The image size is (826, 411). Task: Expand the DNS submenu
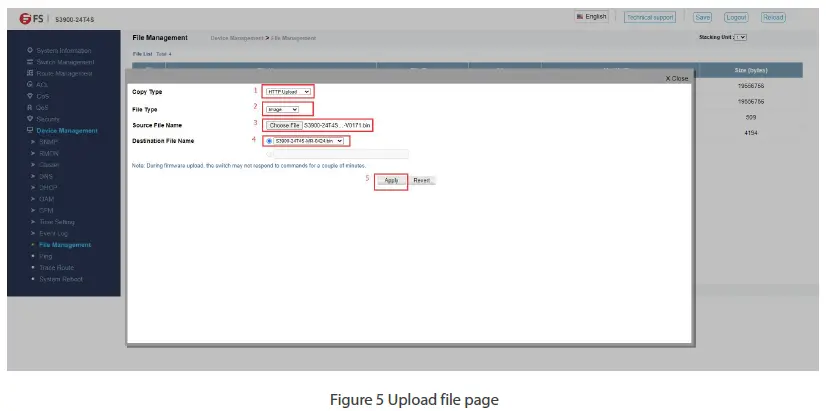[46, 177]
